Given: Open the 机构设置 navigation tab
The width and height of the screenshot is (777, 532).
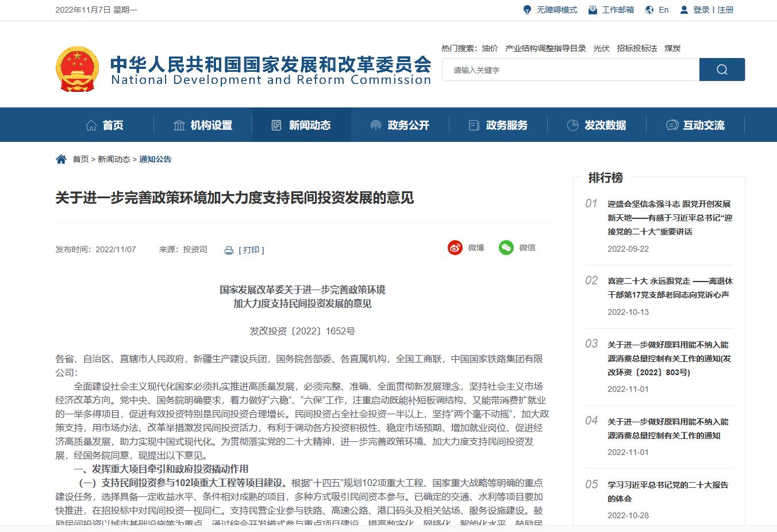Looking at the screenshot, I should pos(203,125).
